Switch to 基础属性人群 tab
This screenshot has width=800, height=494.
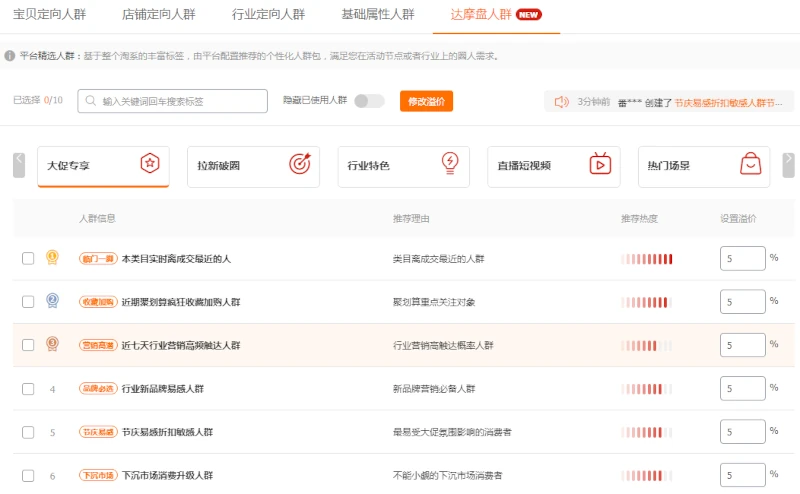click(378, 14)
